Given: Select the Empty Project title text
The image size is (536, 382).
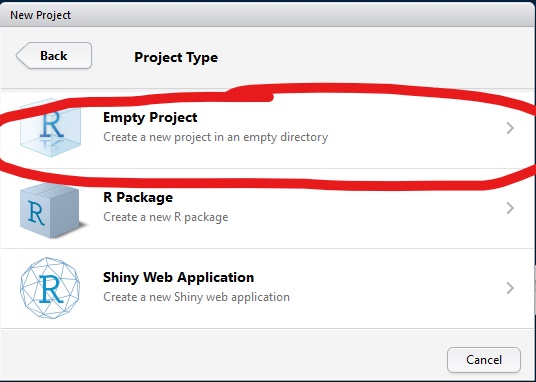Looking at the screenshot, I should (150, 118).
